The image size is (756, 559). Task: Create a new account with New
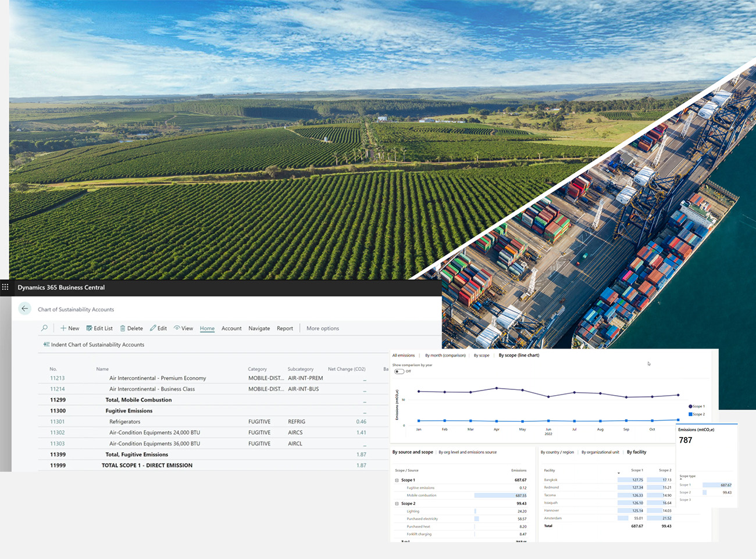pos(70,328)
